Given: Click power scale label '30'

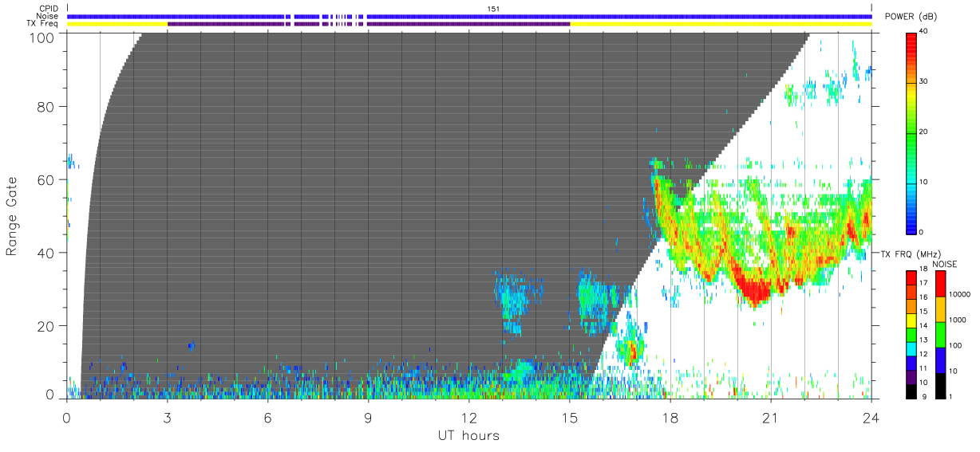Looking at the screenshot, I should pos(924,82).
